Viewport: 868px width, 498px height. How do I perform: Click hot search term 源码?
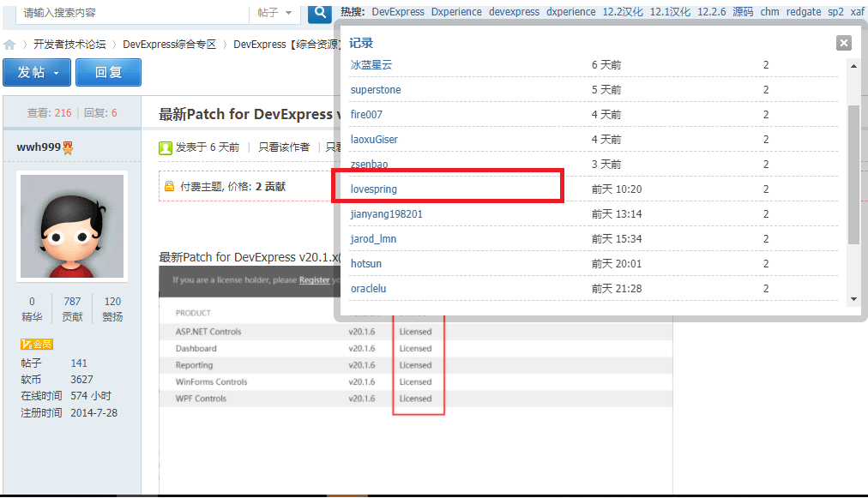click(x=743, y=12)
